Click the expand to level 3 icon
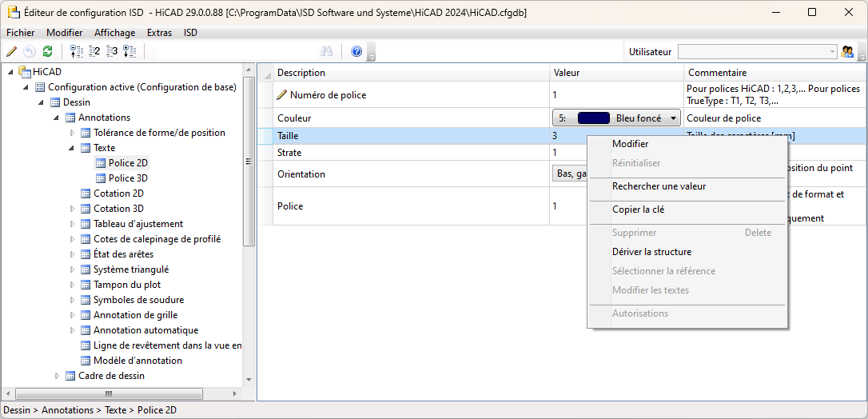Screen dimensions: 868x419 [112, 51]
